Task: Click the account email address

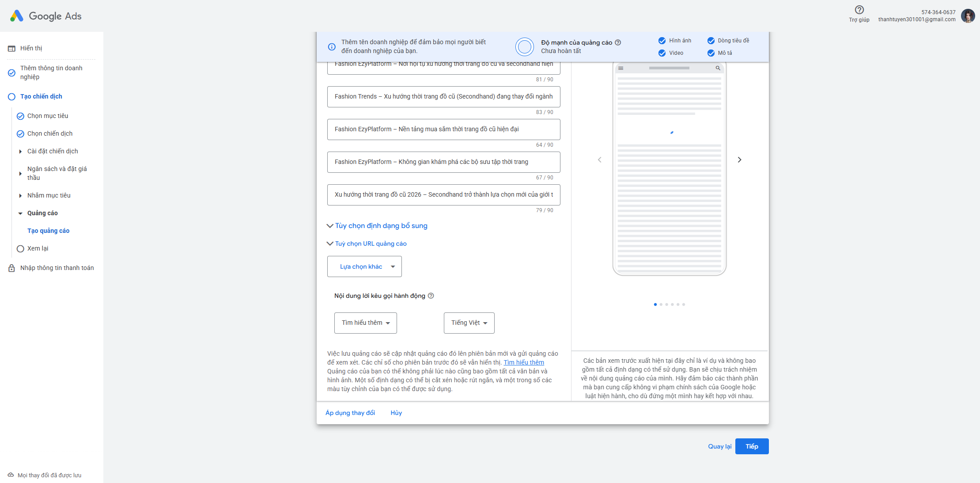Action: click(x=917, y=19)
